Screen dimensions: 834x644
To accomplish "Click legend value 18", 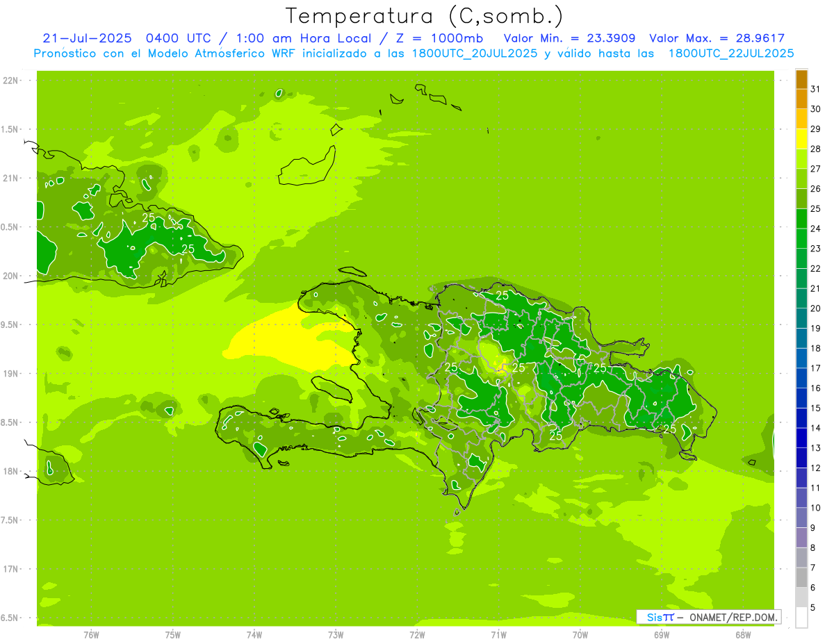I will point(816,349).
